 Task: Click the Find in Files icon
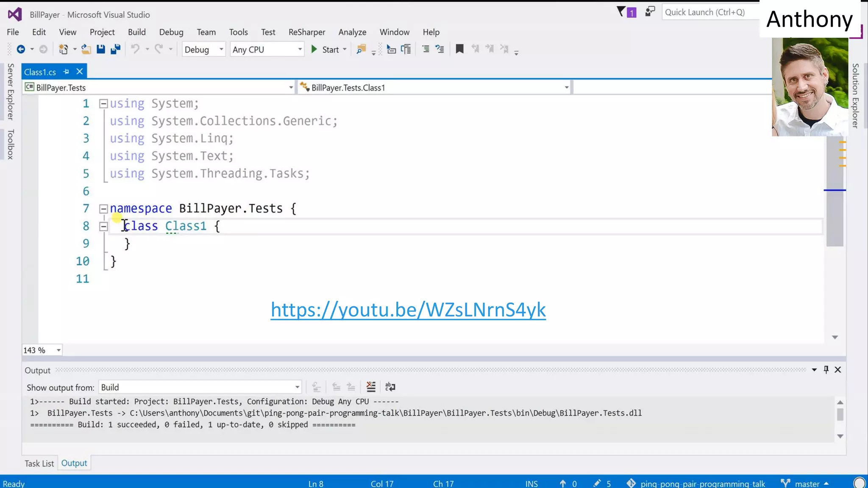[361, 50]
